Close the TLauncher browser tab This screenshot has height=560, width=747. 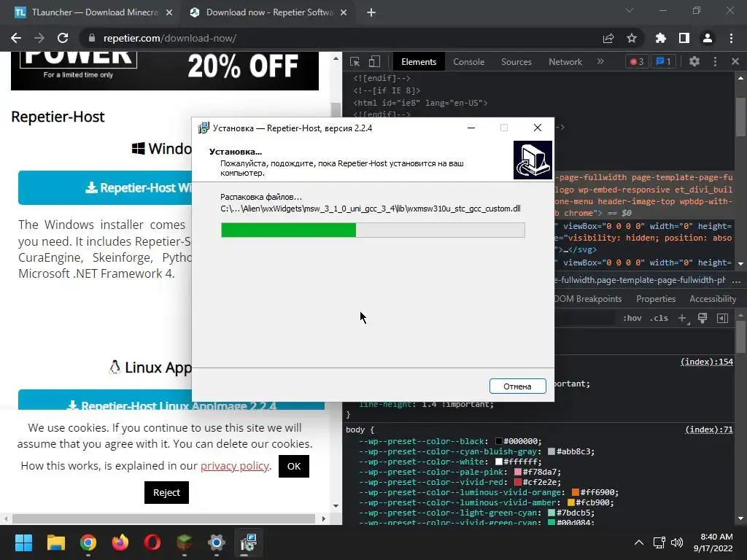[169, 13]
